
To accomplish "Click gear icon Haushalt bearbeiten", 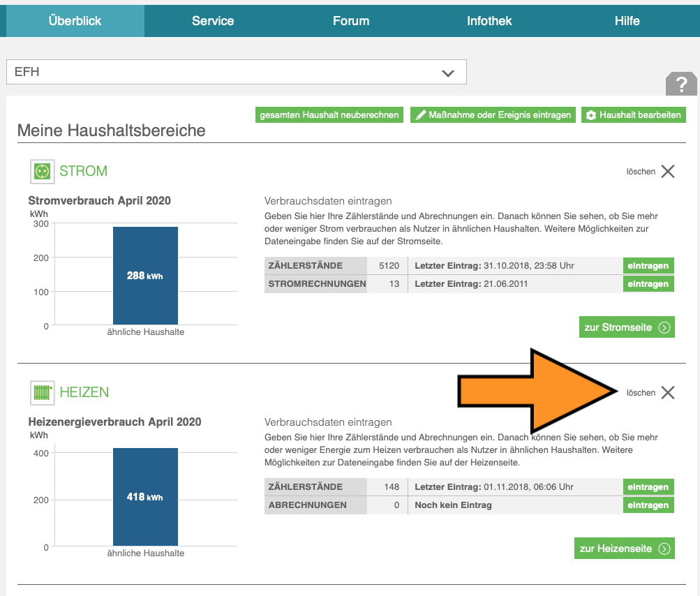I will point(591,115).
